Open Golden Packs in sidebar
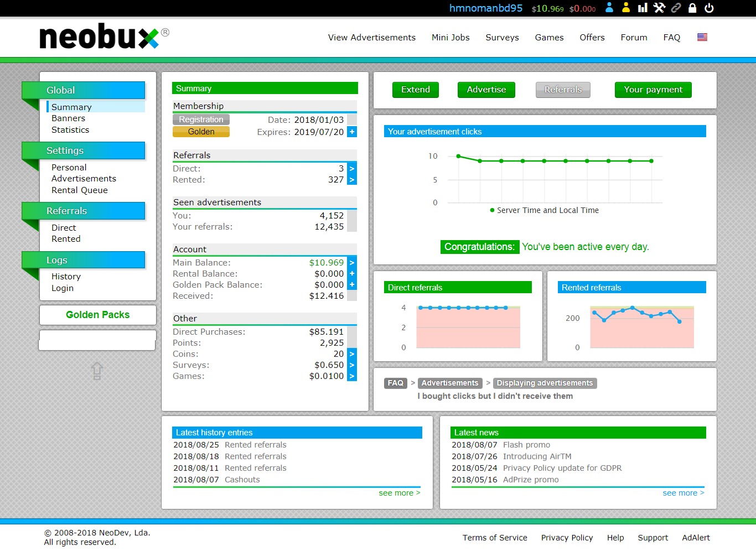This screenshot has width=756, height=551. [x=98, y=315]
